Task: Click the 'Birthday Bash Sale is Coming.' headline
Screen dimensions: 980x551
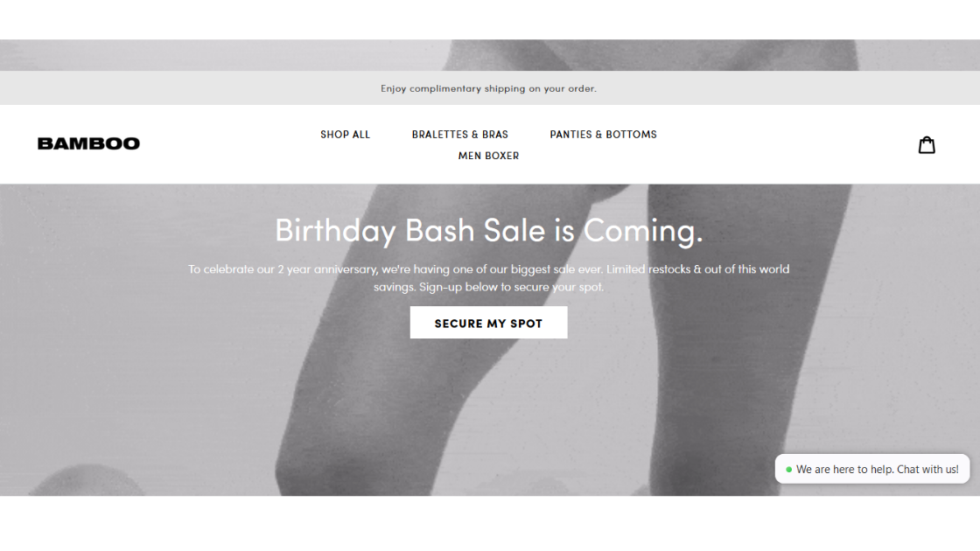Action: pos(489,231)
